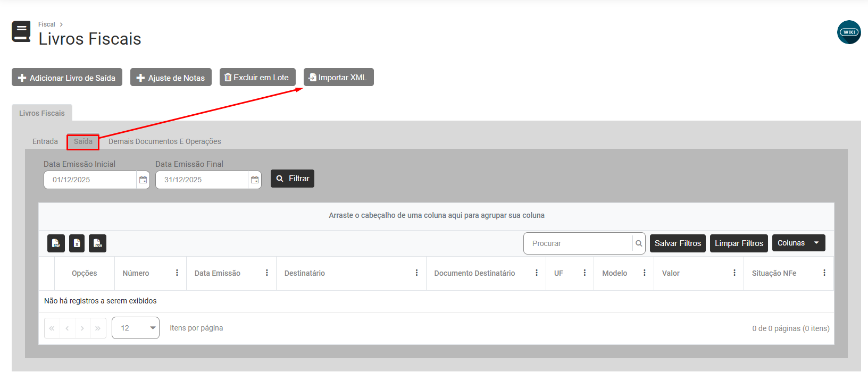Sort by Situação NFe column header
The image size is (868, 381).
click(774, 273)
